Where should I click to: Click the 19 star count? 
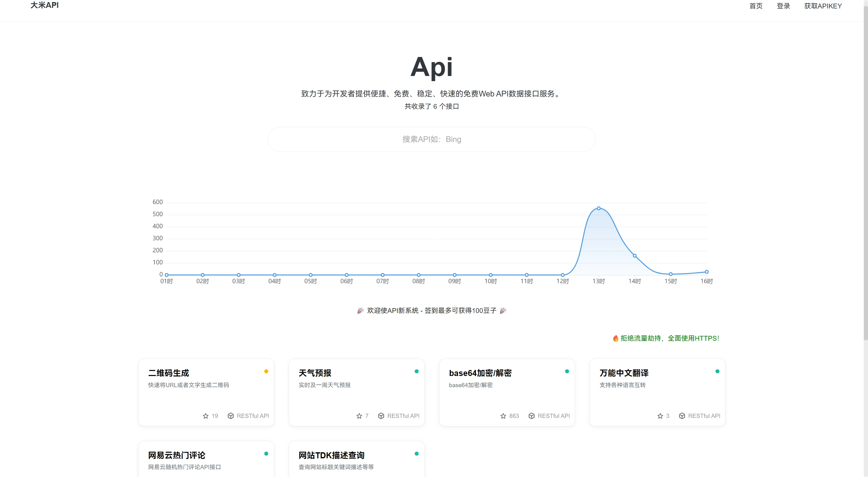coord(215,416)
